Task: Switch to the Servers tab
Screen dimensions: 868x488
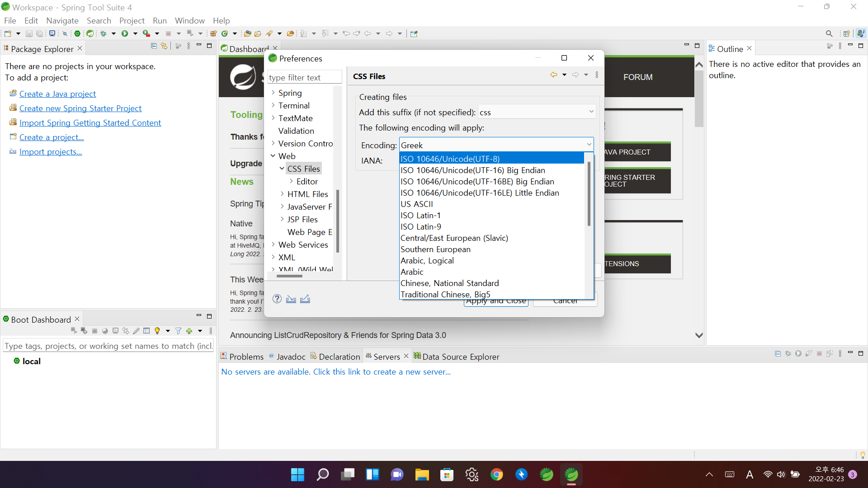Action: (387, 357)
